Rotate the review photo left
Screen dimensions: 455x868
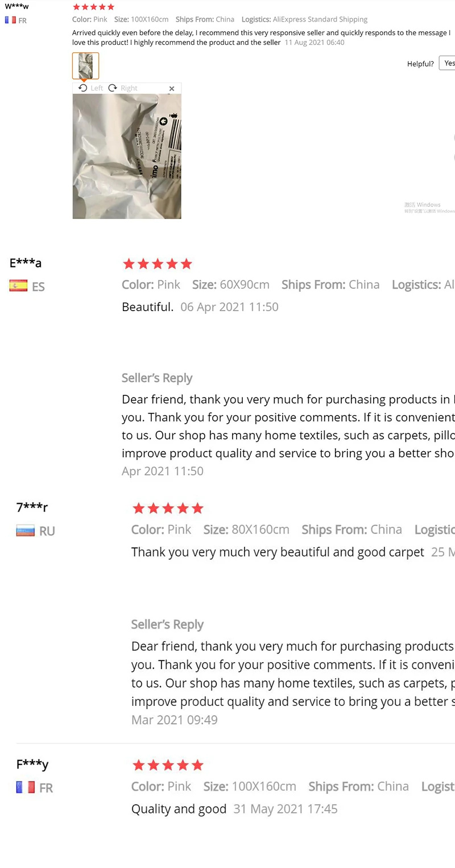(x=91, y=88)
